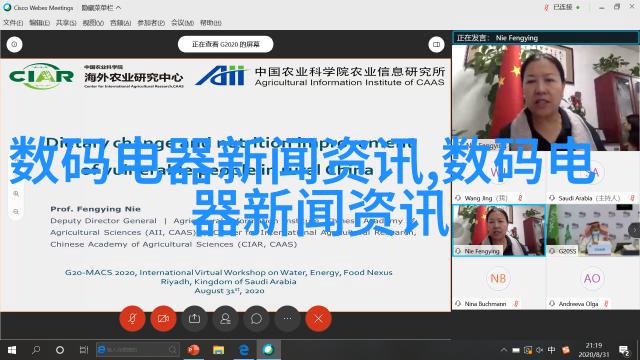This screenshot has width=640, height=360.
Task: Open the participants panel icon
Action: click(x=225, y=318)
